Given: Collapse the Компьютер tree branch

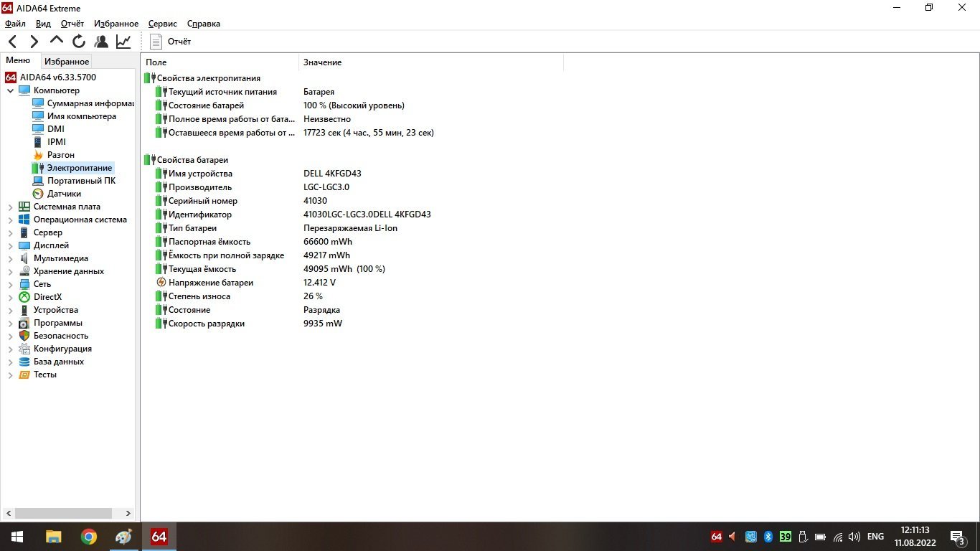Looking at the screenshot, I should [x=10, y=90].
